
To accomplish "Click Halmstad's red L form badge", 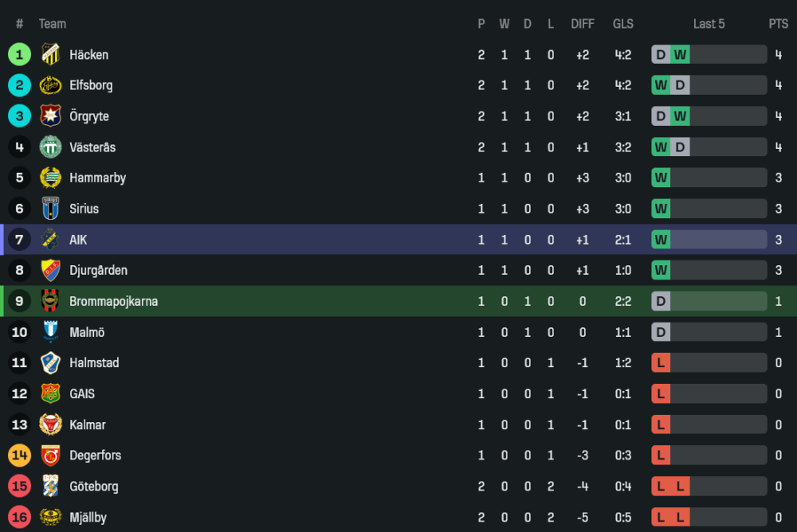I will tap(661, 363).
